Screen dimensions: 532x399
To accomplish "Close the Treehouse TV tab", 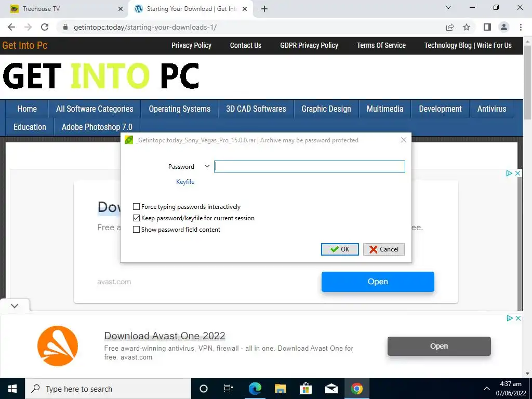I will (121, 9).
